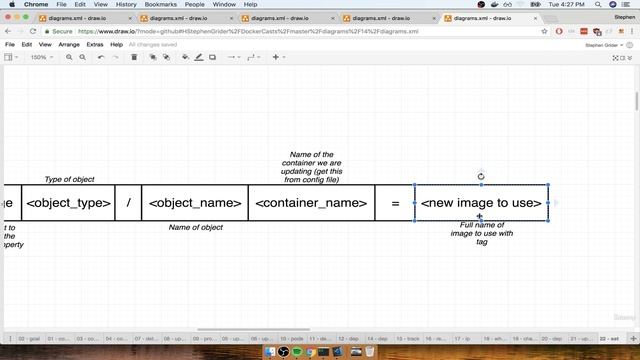
Task: Switch to the first diagrams.xml browser tab
Action: pos(84,18)
